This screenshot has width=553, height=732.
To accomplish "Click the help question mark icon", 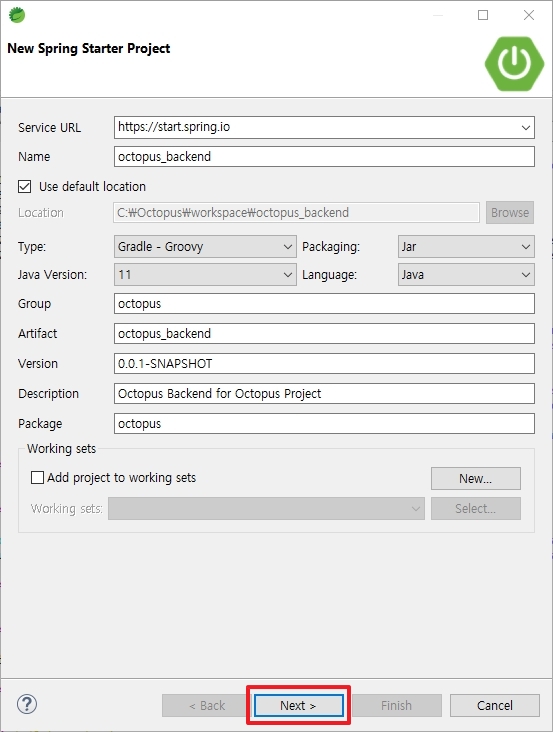I will (x=27, y=704).
